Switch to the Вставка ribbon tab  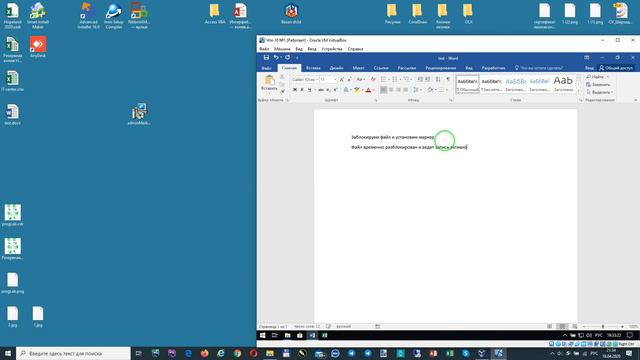click(x=313, y=68)
